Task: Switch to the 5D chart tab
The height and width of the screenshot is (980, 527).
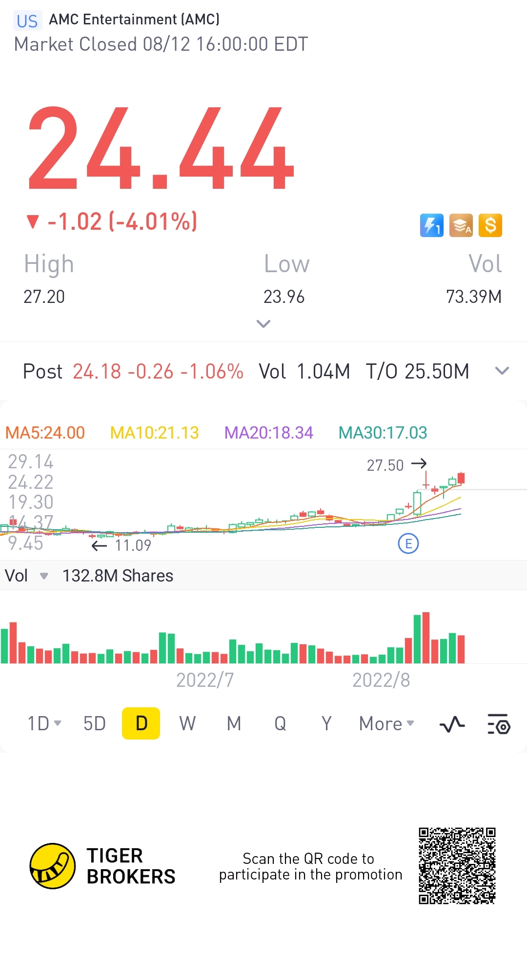Action: [x=95, y=723]
